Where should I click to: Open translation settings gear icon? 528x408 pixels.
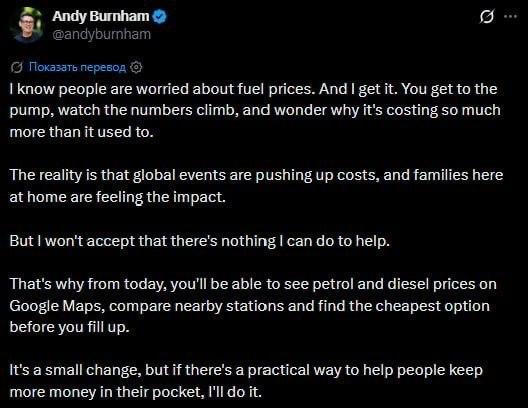pos(136,67)
